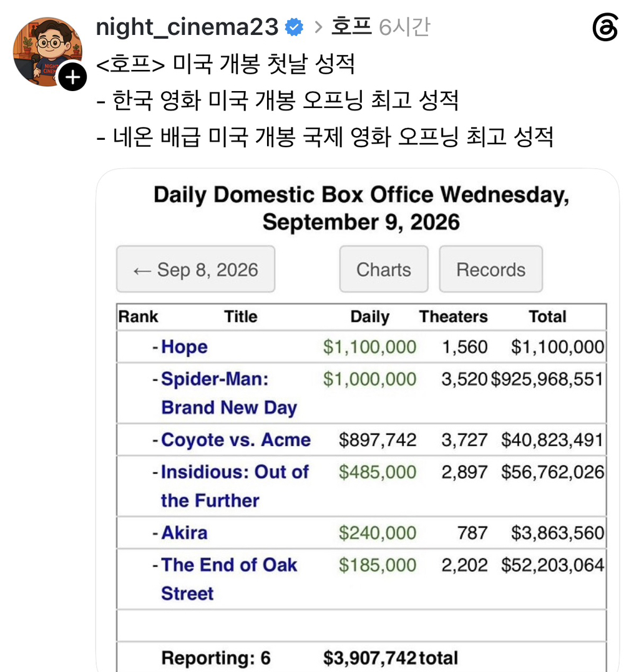Go to previous day Sep 8, 2026
This screenshot has width=639, height=672.
195,269
